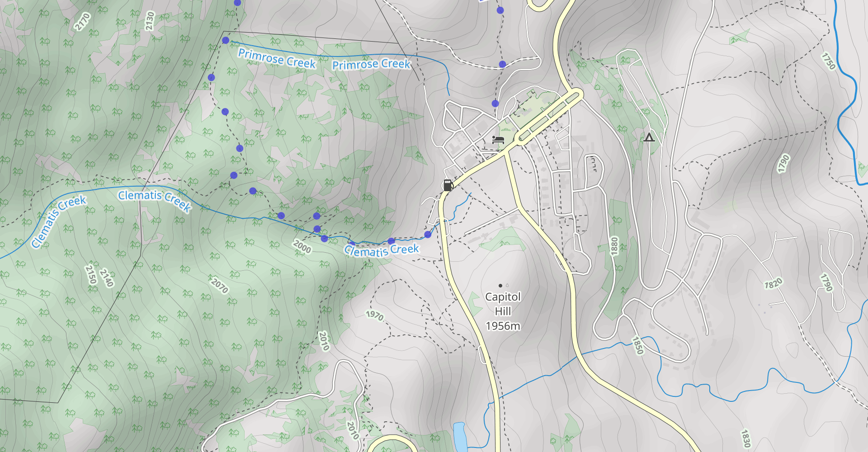
Task: Click the 2140 contour elevation label
Action: click(x=107, y=278)
